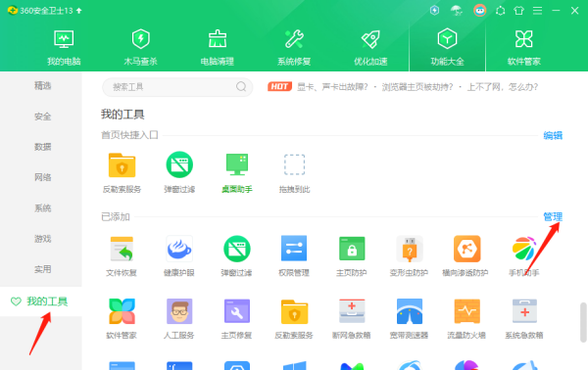Image resolution: width=588 pixels, height=370 pixels.
Task: Launch the 主页防护 homepage protection tool
Action: pyautogui.click(x=352, y=256)
